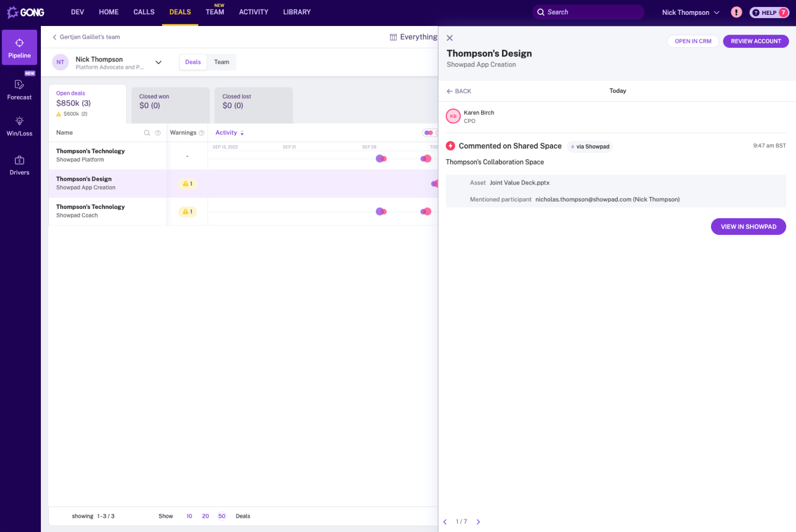
Task: Click the Review Account button
Action: (x=756, y=41)
